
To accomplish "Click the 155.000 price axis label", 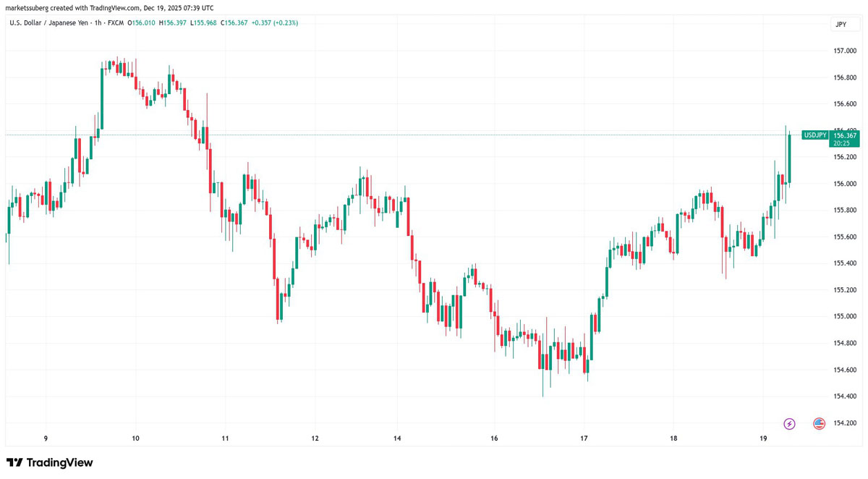I will click(x=845, y=316).
